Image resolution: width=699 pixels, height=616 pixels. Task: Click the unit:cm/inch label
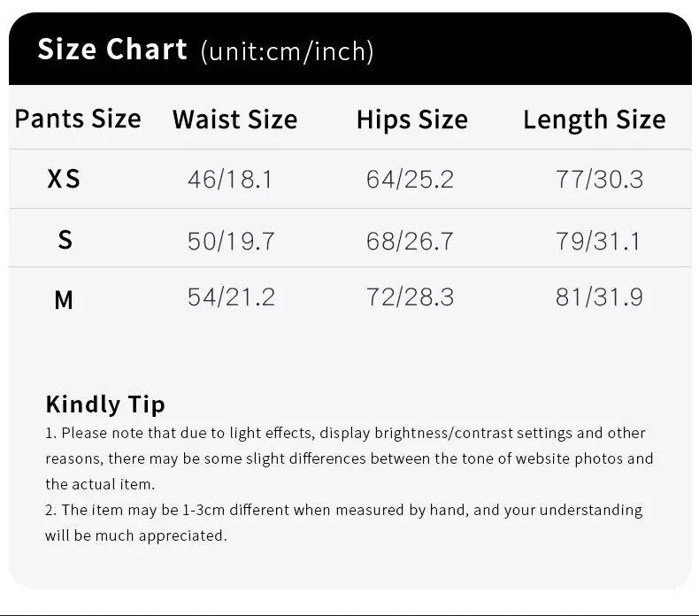click(288, 51)
